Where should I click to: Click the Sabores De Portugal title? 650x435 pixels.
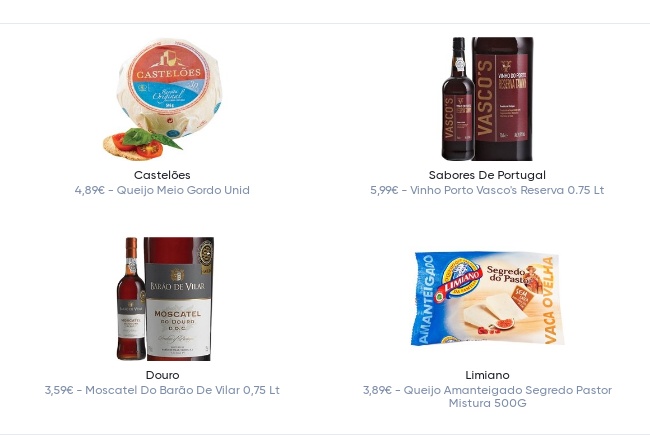[487, 175]
